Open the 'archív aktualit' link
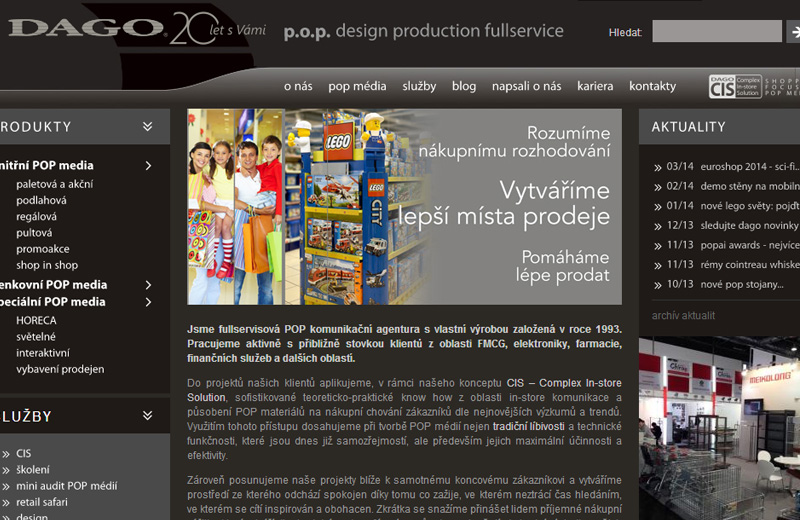The height and width of the screenshot is (520, 800). (x=683, y=316)
